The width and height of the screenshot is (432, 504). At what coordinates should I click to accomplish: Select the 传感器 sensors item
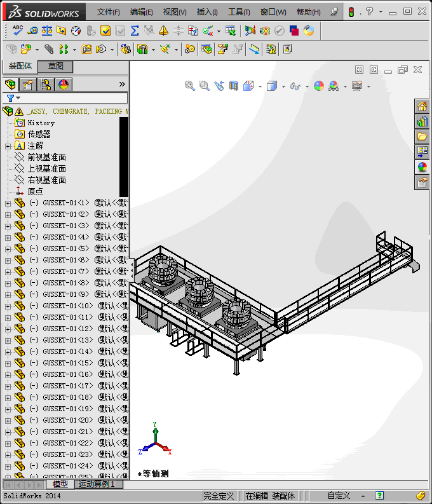(x=39, y=134)
